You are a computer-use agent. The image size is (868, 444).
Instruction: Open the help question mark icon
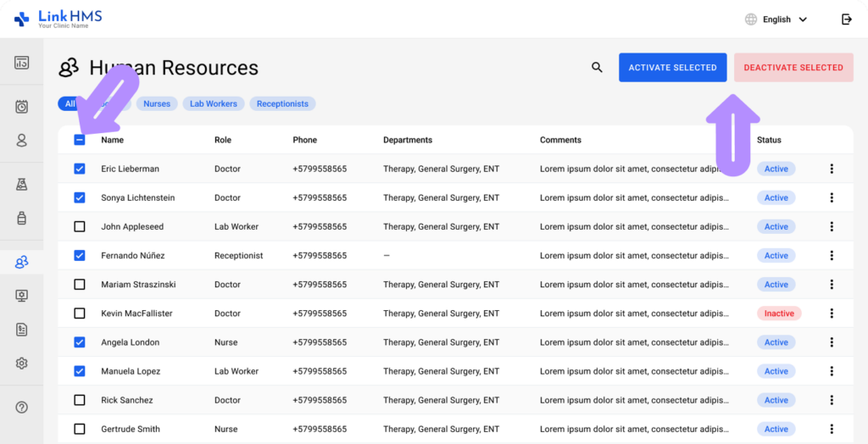click(x=21, y=408)
